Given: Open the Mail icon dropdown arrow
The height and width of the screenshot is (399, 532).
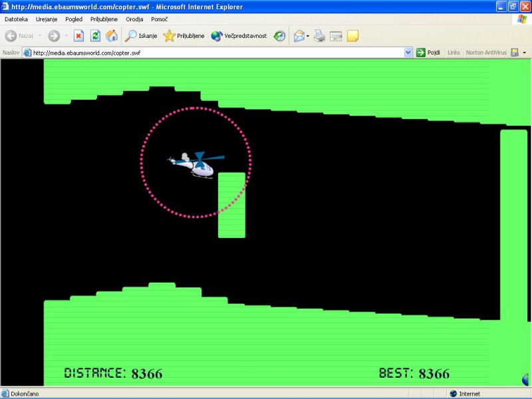Looking at the screenshot, I should pyautogui.click(x=308, y=36).
